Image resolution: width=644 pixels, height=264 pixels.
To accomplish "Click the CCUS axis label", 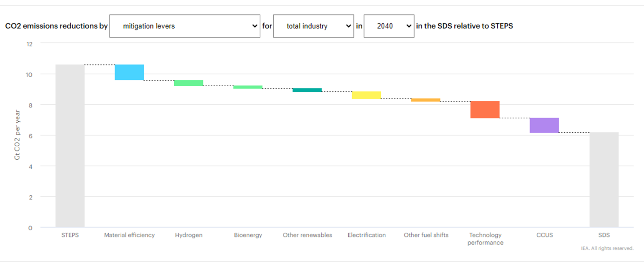I will pyautogui.click(x=544, y=235).
